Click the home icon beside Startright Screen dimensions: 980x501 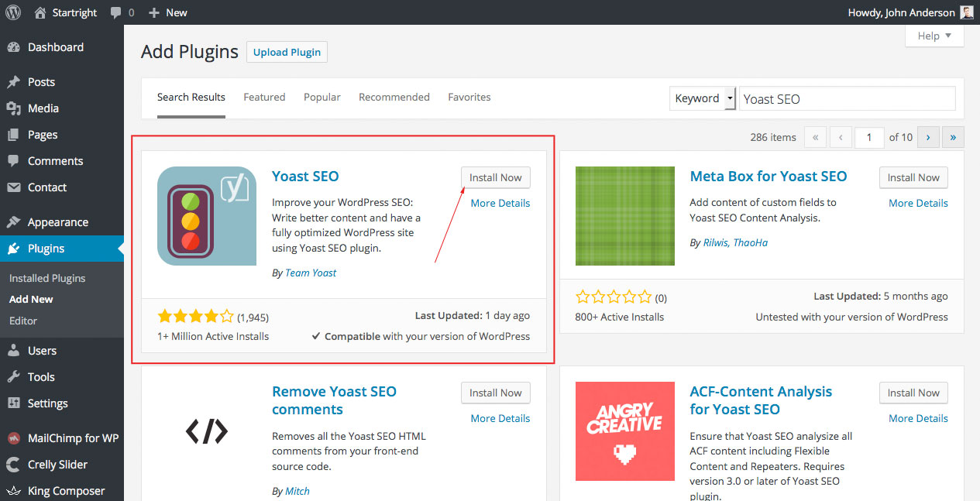coord(40,12)
